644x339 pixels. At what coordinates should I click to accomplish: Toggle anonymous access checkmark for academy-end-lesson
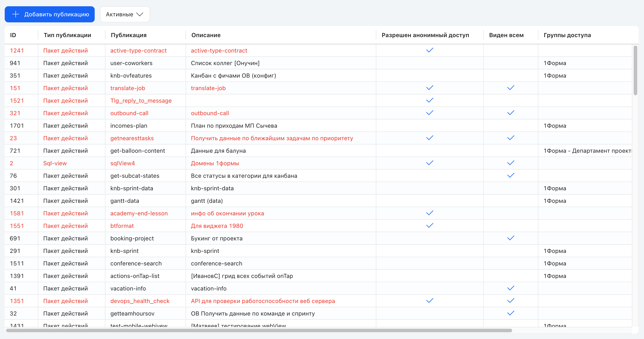click(430, 213)
